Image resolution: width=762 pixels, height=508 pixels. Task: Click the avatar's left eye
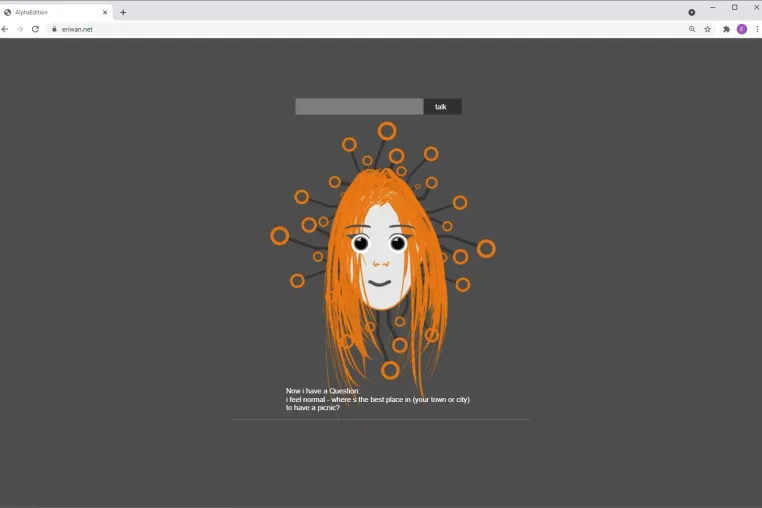(x=361, y=243)
